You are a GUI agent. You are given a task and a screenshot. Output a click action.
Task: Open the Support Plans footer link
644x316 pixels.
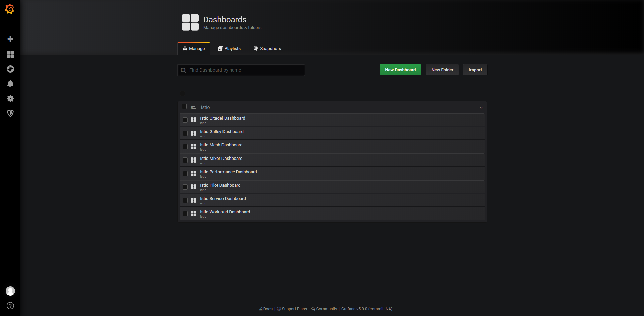(292, 309)
